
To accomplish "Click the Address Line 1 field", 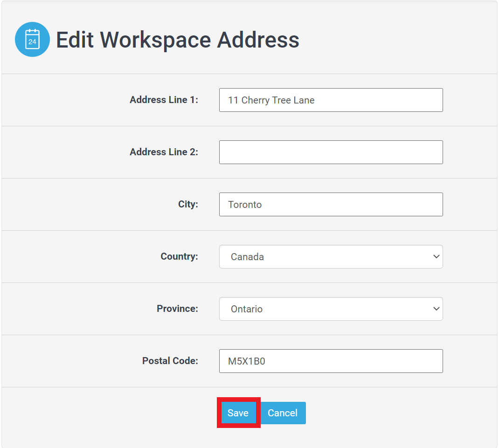I will 331,100.
